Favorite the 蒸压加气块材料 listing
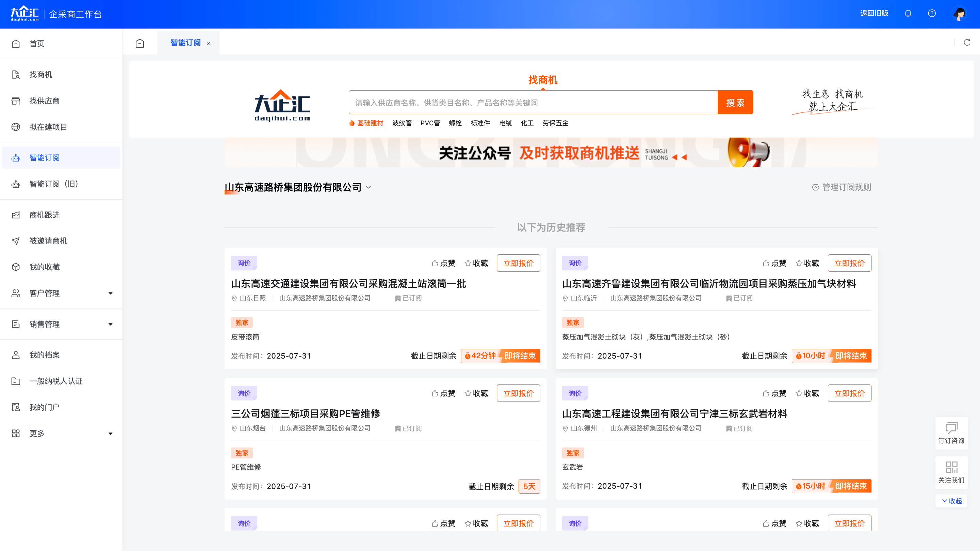Image resolution: width=980 pixels, height=551 pixels. click(x=807, y=264)
